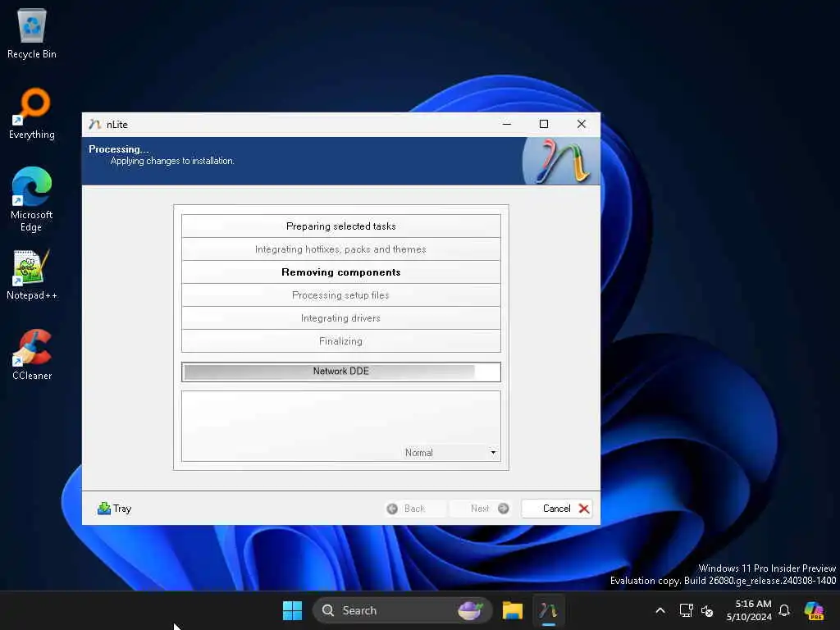Select the Processing setup files step

tap(340, 295)
